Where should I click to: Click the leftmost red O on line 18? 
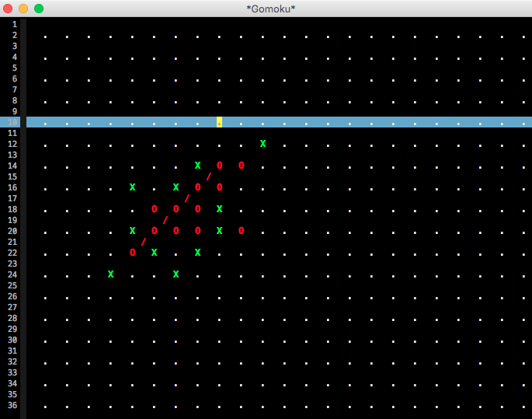(x=155, y=209)
